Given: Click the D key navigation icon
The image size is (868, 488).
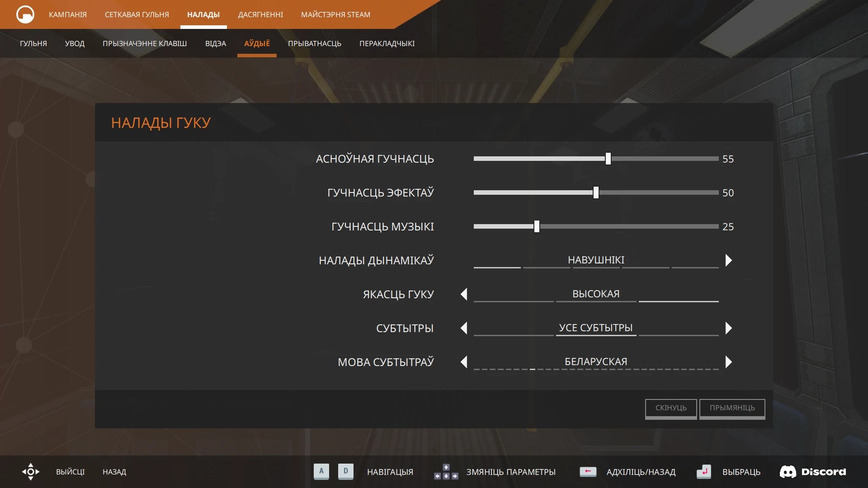Looking at the screenshot, I should (346, 471).
